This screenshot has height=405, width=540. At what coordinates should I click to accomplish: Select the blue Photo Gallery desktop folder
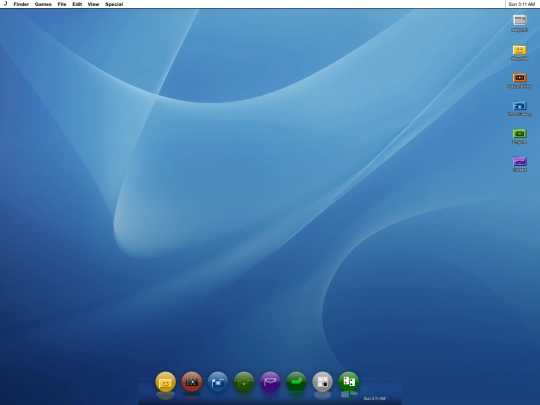(520, 106)
